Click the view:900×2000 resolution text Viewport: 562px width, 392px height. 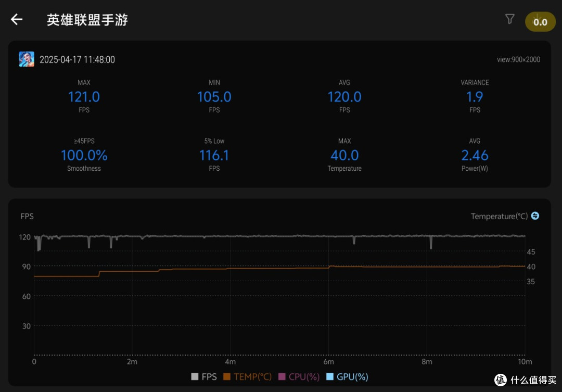518,59
